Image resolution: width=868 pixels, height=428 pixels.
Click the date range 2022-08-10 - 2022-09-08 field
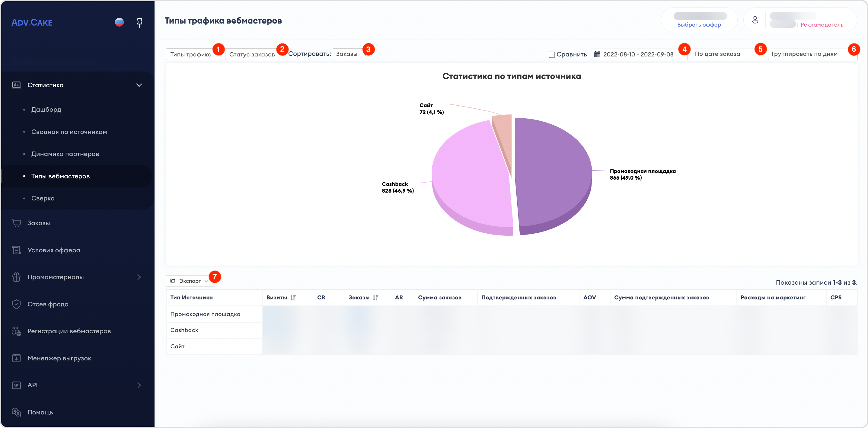click(639, 54)
